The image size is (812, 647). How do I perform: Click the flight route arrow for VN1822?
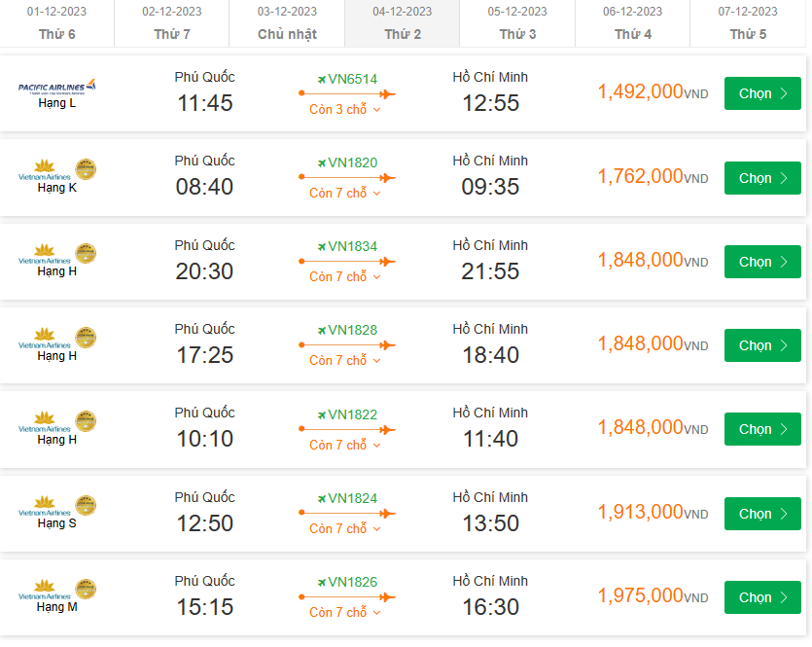click(347, 429)
